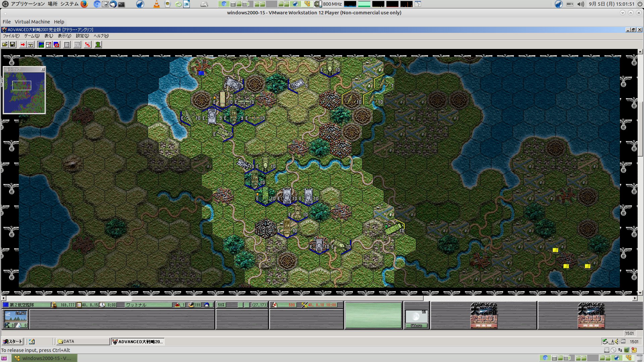Click the red END turn toolbar icon

(88, 45)
